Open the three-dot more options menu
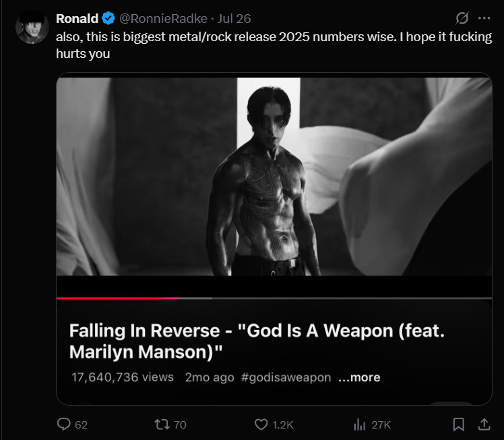 [484, 18]
